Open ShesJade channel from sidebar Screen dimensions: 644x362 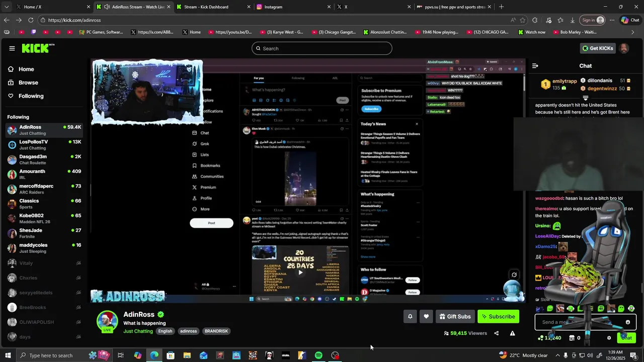(x=44, y=233)
